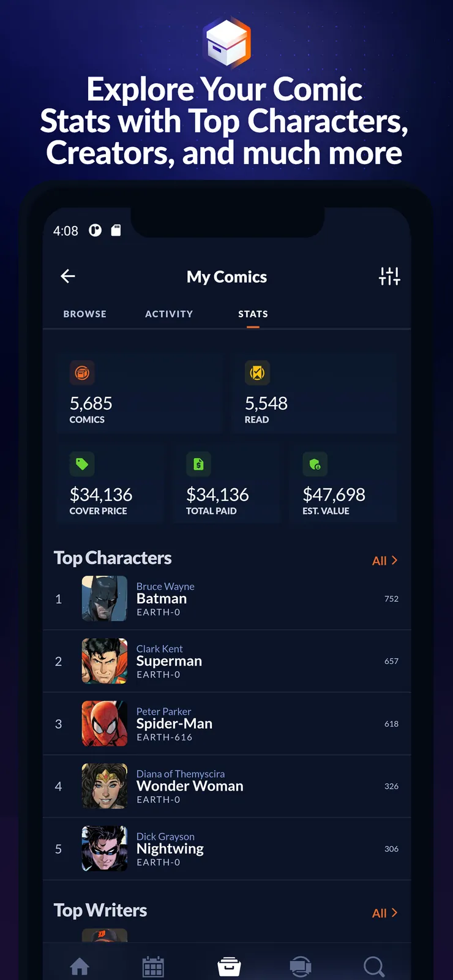View all characters via the chevron arrow
The image size is (453, 980).
point(396,560)
